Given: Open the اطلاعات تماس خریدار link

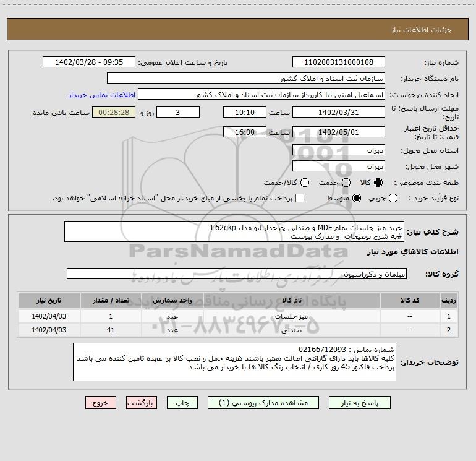Looking at the screenshot, I should click(102, 95).
